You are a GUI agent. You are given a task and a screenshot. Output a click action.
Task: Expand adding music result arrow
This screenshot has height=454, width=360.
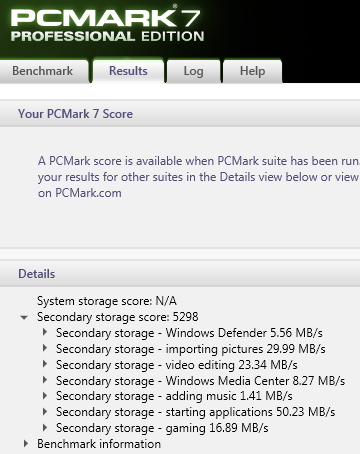tap(45, 396)
